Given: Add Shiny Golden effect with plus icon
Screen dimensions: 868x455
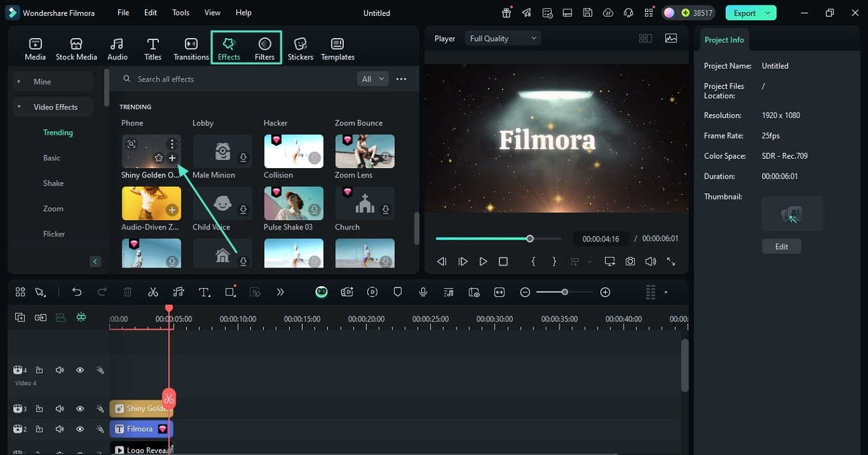Looking at the screenshot, I should coord(172,158).
